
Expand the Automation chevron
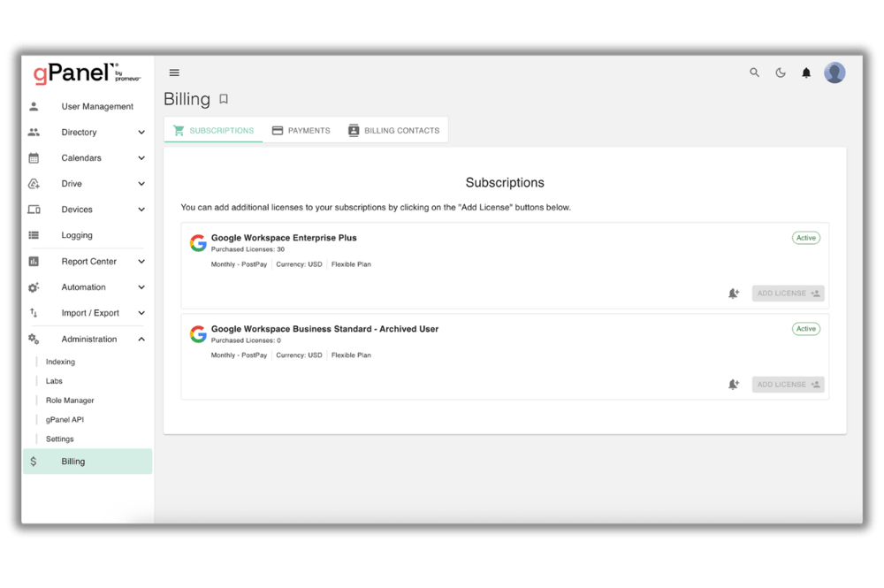click(141, 287)
